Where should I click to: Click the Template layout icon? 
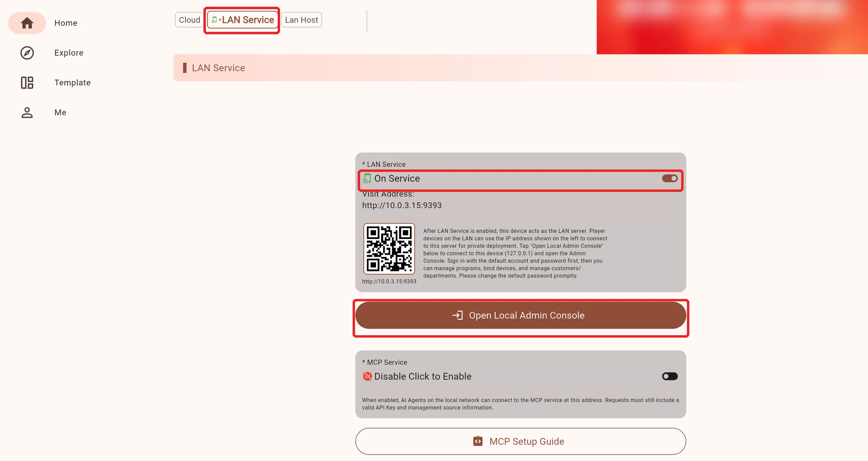click(x=27, y=83)
